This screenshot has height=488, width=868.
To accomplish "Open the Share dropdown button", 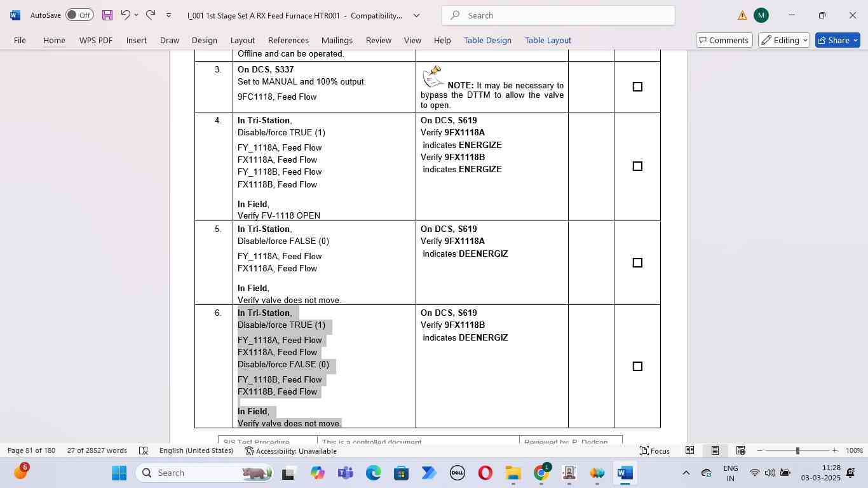I will point(855,40).
